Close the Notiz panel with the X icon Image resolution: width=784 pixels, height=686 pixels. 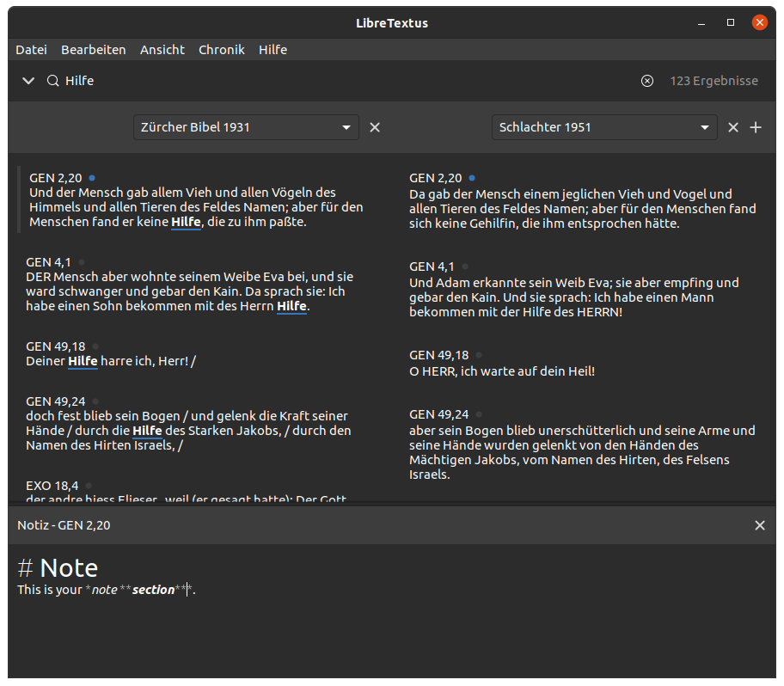tap(760, 524)
